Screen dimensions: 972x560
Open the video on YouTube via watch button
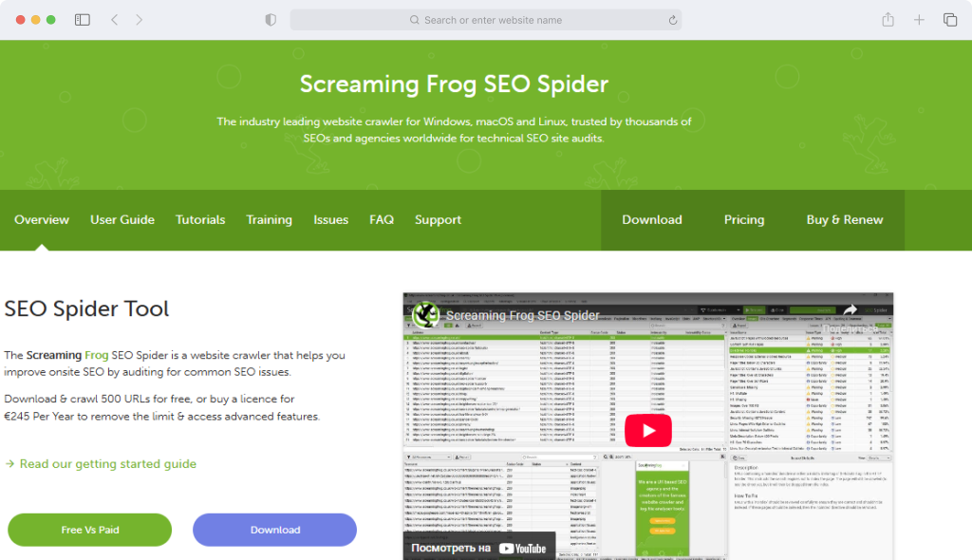479,548
